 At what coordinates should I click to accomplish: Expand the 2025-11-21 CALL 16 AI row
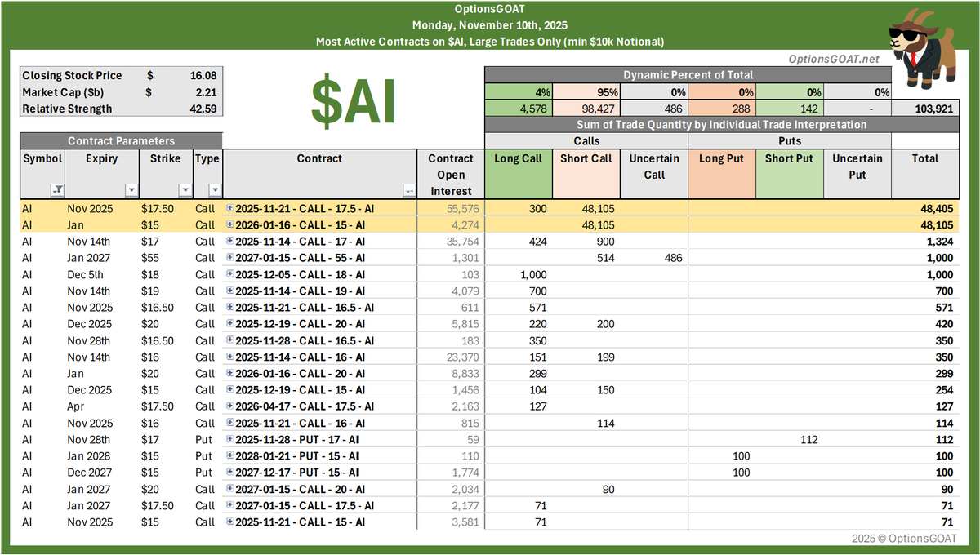(230, 423)
